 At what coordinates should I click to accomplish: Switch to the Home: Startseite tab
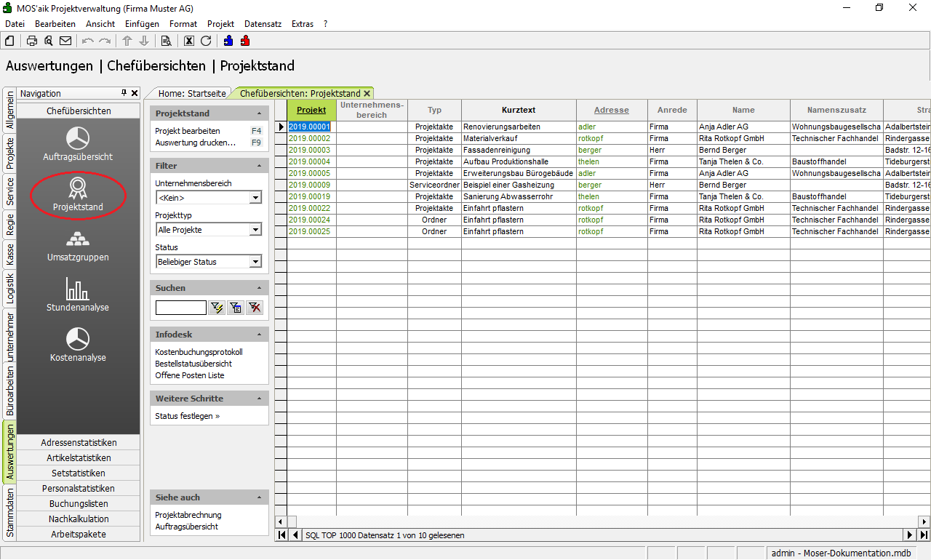(x=192, y=93)
